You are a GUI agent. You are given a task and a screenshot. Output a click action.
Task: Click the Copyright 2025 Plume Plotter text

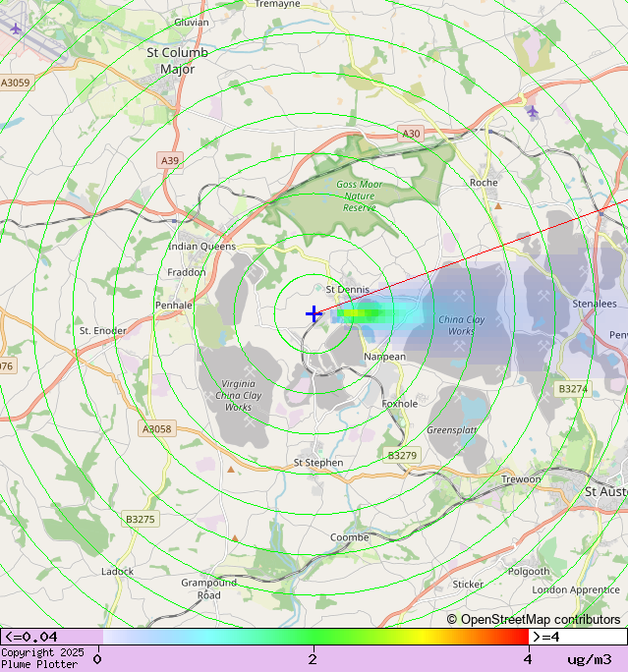click(42, 658)
